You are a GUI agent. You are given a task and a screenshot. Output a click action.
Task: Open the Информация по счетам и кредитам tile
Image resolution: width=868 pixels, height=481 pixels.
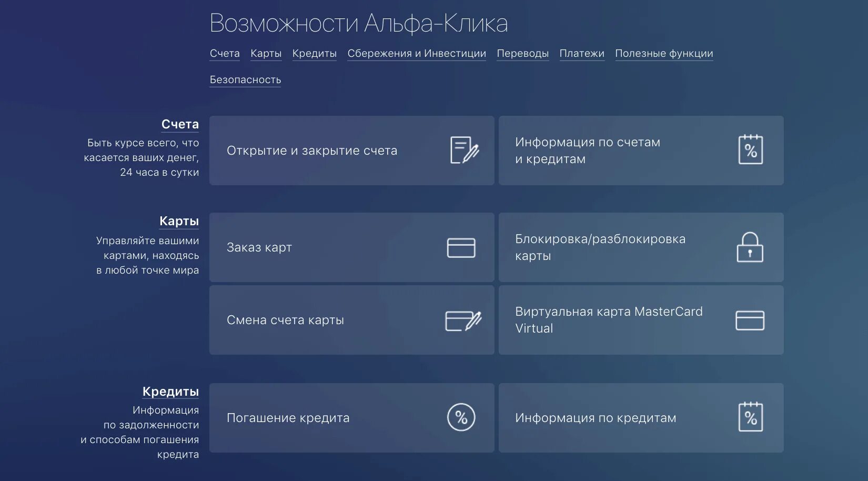pos(641,151)
